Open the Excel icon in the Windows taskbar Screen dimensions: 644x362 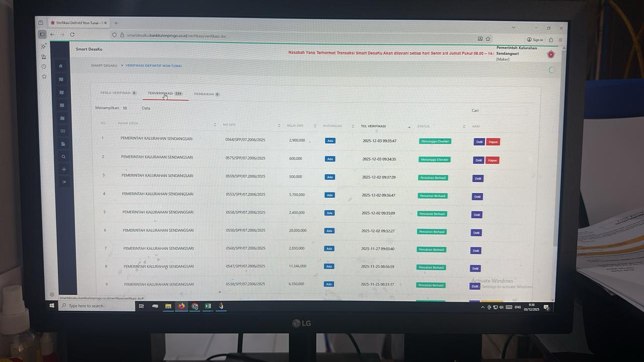pyautogui.click(x=207, y=306)
